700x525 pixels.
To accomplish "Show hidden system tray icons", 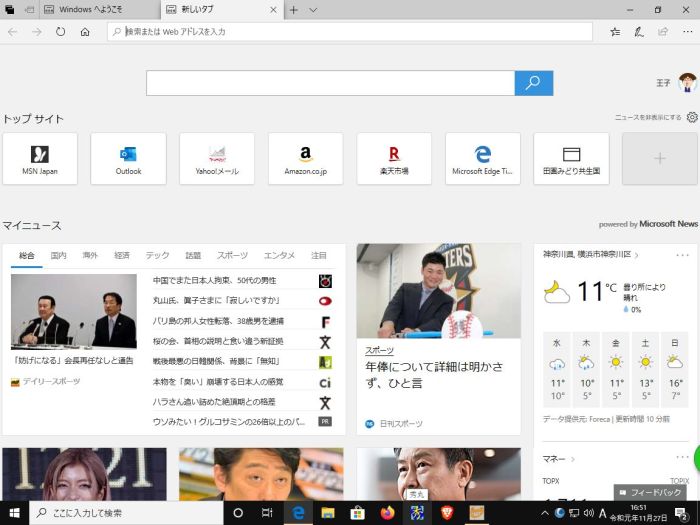I will tap(545, 513).
